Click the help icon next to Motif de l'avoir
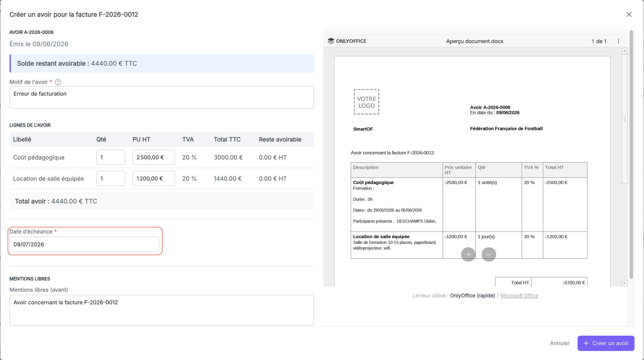 tap(58, 82)
